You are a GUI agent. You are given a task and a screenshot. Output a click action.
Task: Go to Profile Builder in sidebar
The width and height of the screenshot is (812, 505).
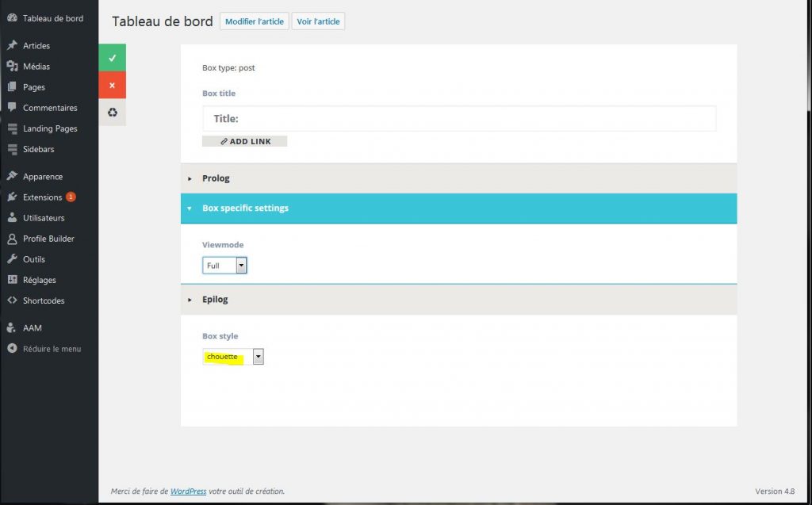[x=48, y=239]
